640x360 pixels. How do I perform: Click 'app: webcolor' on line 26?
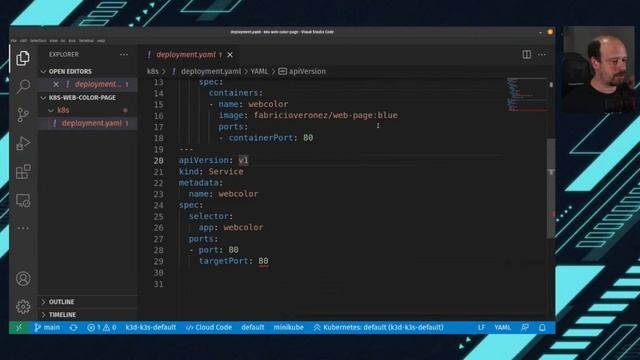pyautogui.click(x=231, y=227)
